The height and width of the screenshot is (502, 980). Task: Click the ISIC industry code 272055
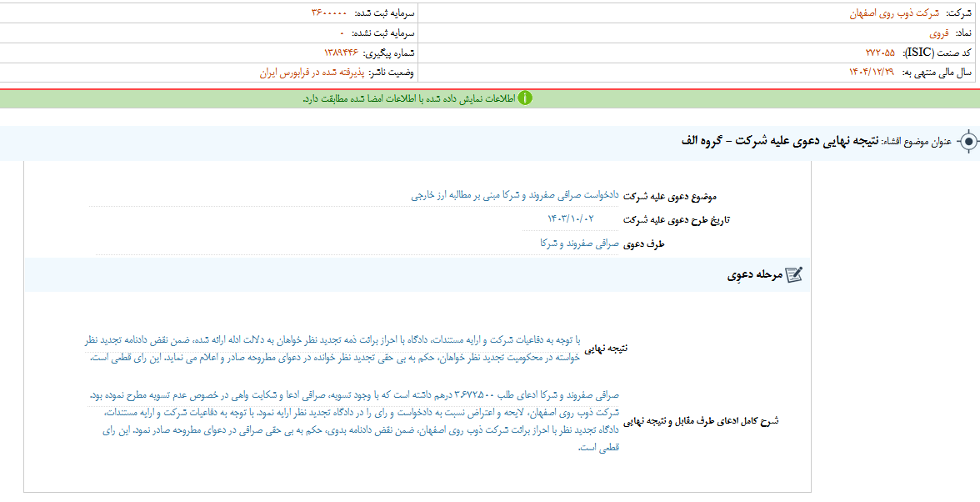click(x=880, y=53)
